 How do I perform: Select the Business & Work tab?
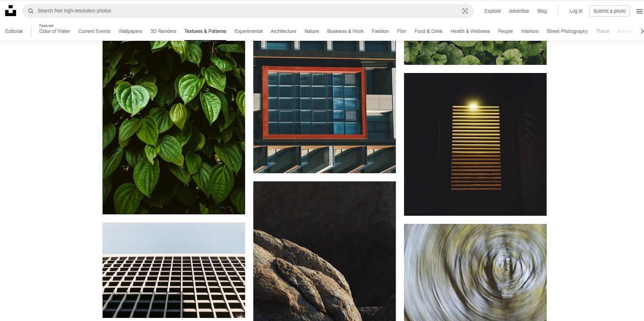coord(345,31)
